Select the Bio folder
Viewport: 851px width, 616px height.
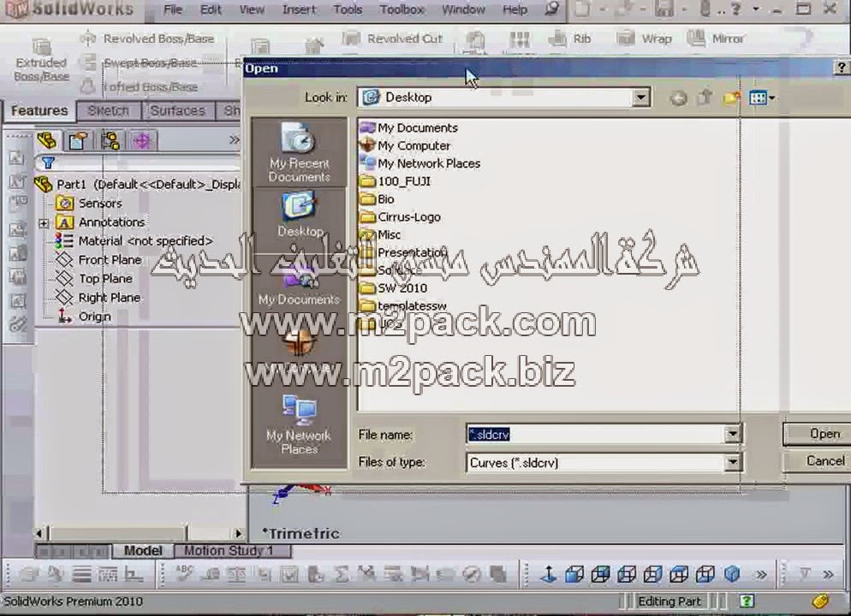[x=378, y=199]
